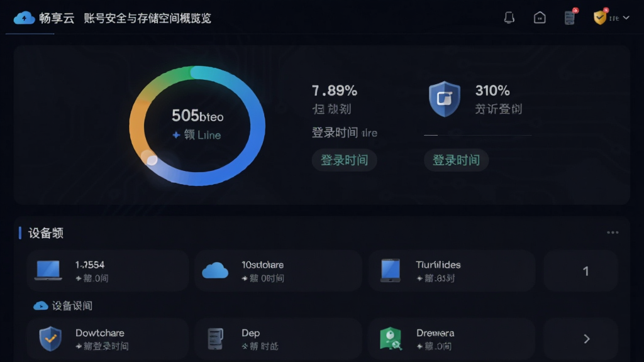Expand the account dropdown chevron
The height and width of the screenshot is (362, 644).
[626, 18]
